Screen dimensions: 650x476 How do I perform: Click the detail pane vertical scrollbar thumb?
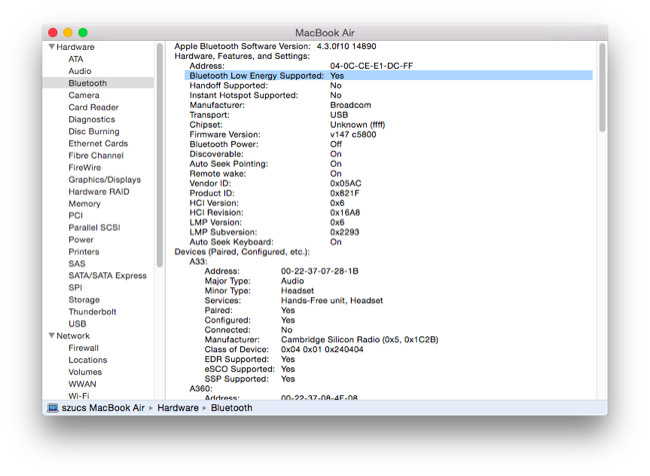(x=602, y=87)
